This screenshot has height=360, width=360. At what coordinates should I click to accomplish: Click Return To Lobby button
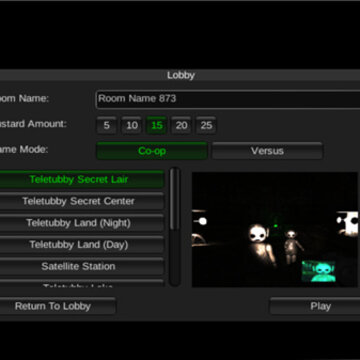pyautogui.click(x=57, y=306)
